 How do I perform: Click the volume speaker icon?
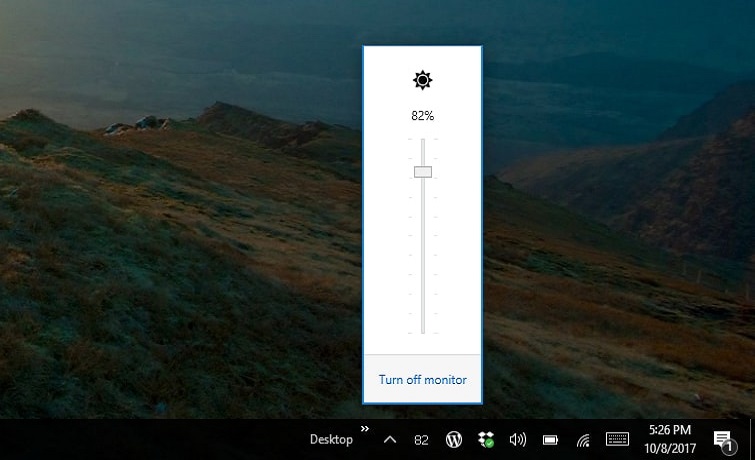(517, 439)
